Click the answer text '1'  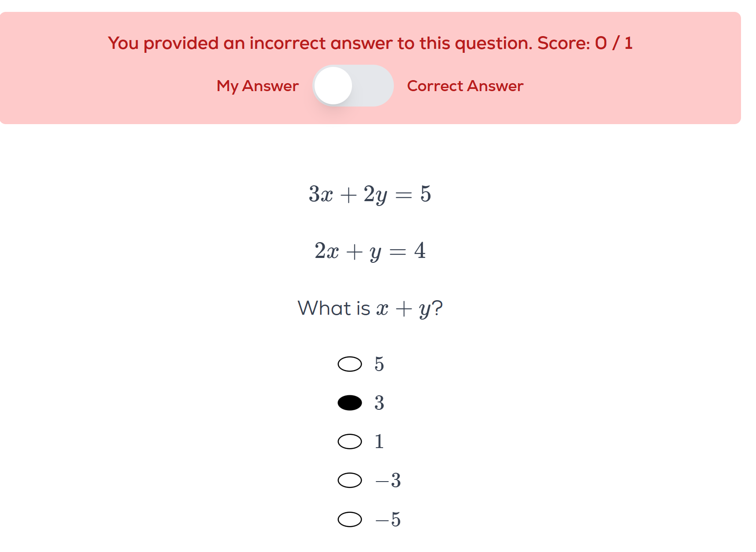[x=379, y=442]
